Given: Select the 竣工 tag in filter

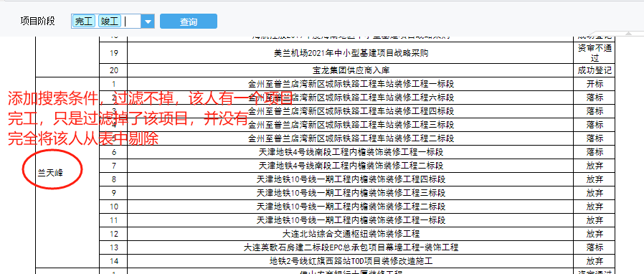Looking at the screenshot, I should click(x=109, y=22).
